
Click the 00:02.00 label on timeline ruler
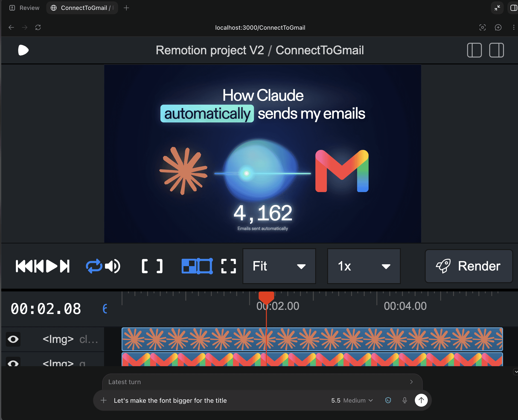(278, 306)
